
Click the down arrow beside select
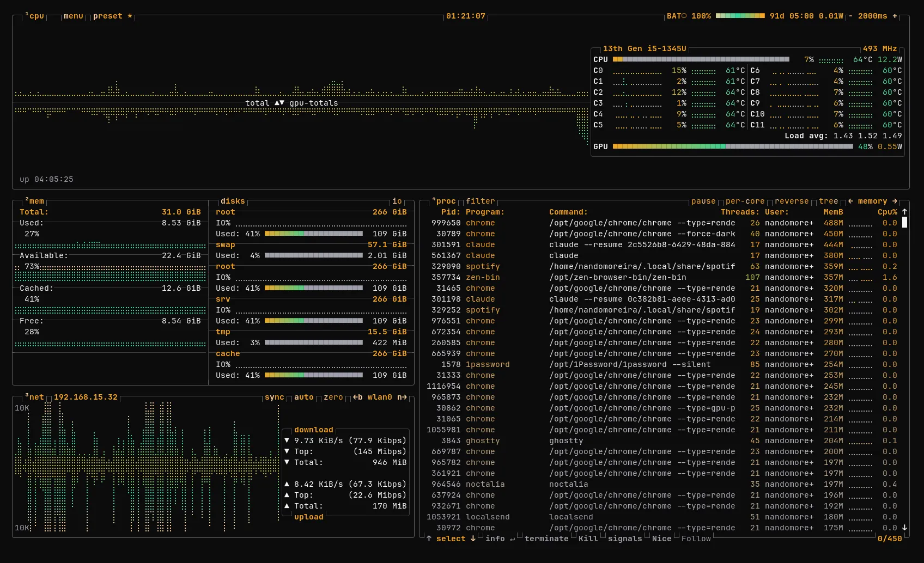(473, 538)
